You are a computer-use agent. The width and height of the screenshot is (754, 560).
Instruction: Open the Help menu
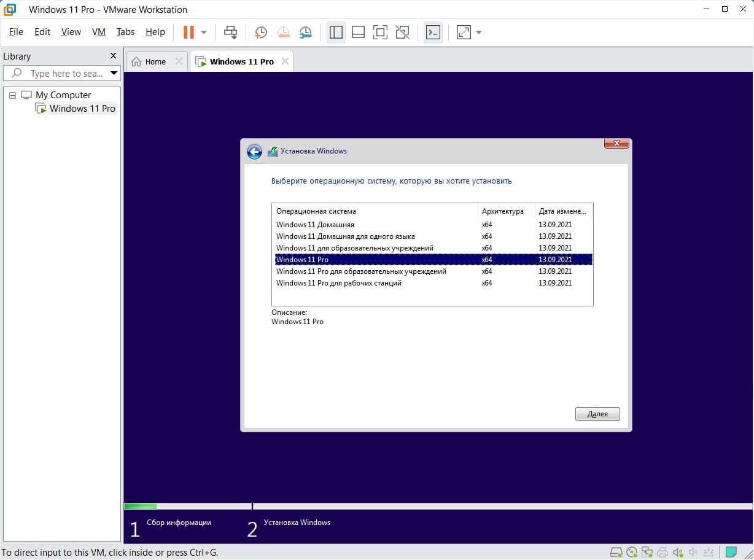[x=155, y=32]
